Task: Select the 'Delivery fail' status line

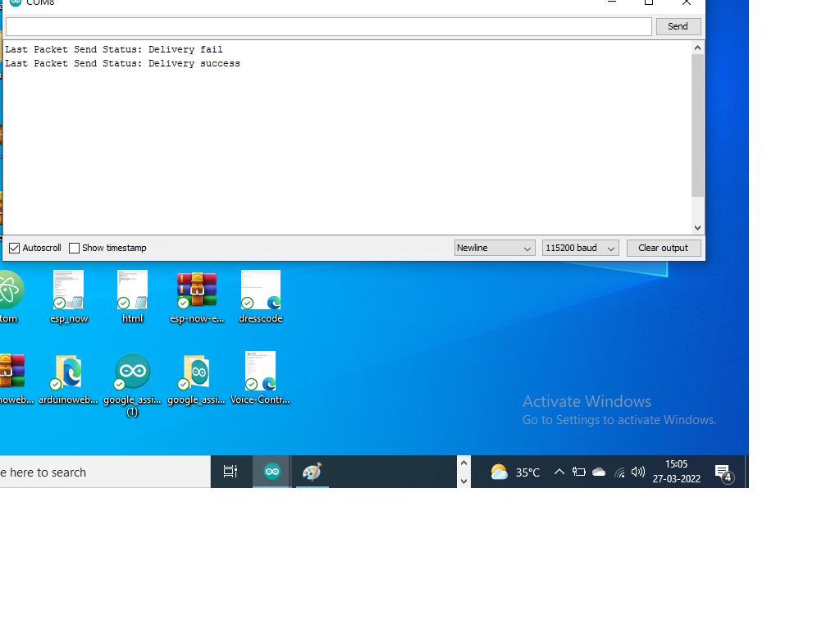Action: pyautogui.click(x=113, y=49)
